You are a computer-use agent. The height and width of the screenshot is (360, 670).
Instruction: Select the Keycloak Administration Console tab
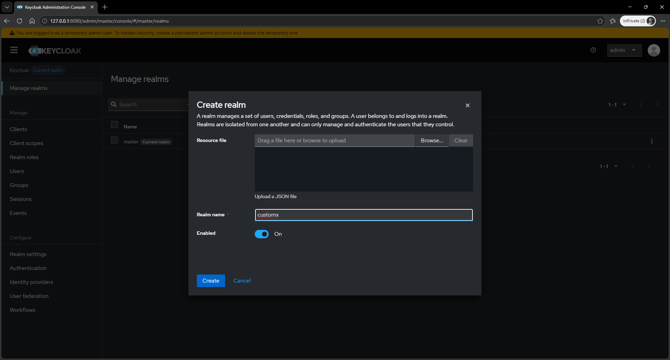point(55,7)
